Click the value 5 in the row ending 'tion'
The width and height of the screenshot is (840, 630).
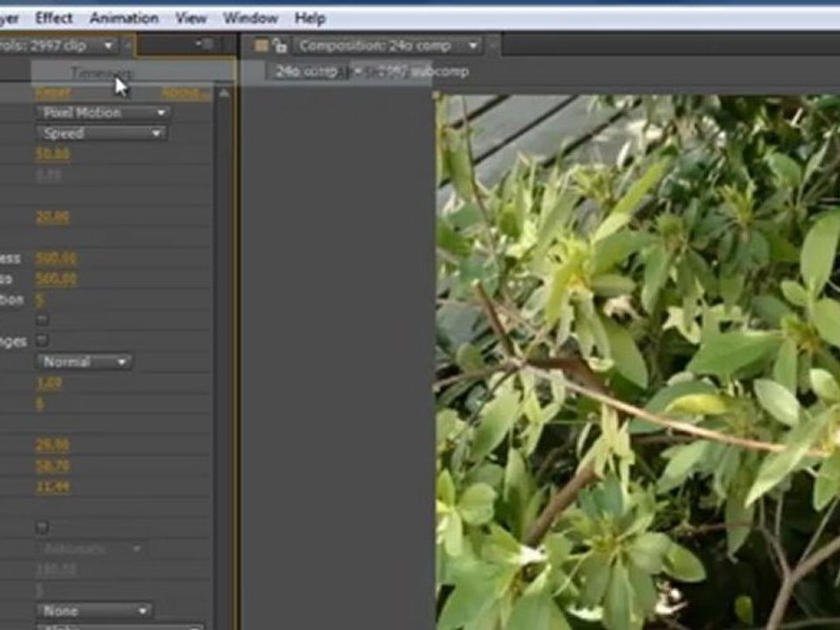click(39, 299)
